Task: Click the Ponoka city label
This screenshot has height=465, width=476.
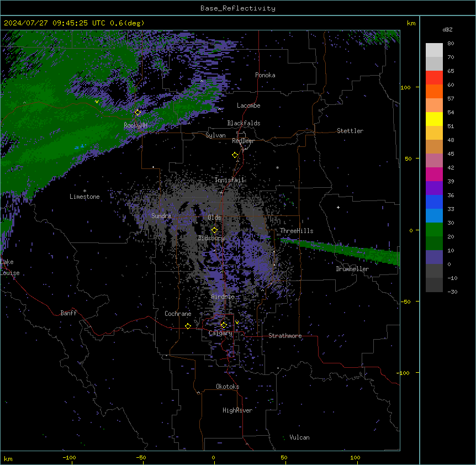Action: [265, 75]
